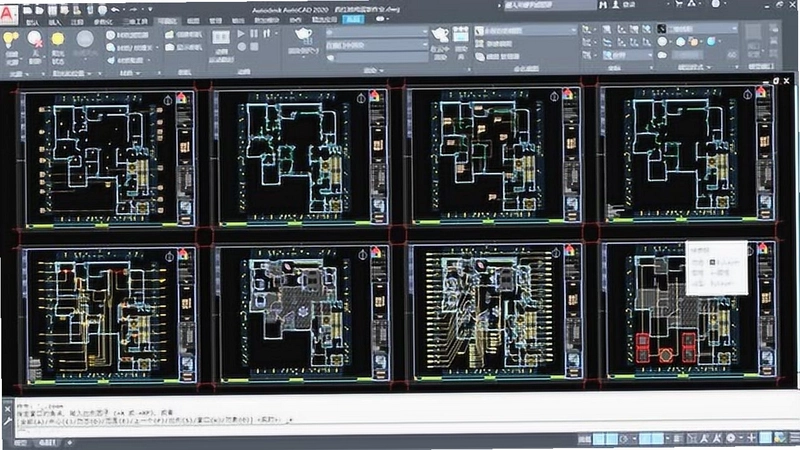Screen dimensions: 800x450
Task: Toggle Materials/Textures Off option
Action: (x=129, y=47)
